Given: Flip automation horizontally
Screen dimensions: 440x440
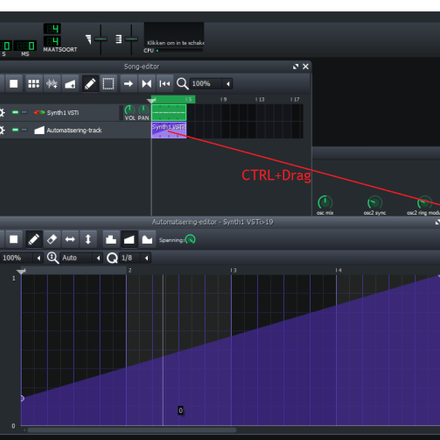Looking at the screenshot, I should pyautogui.click(x=70, y=239).
